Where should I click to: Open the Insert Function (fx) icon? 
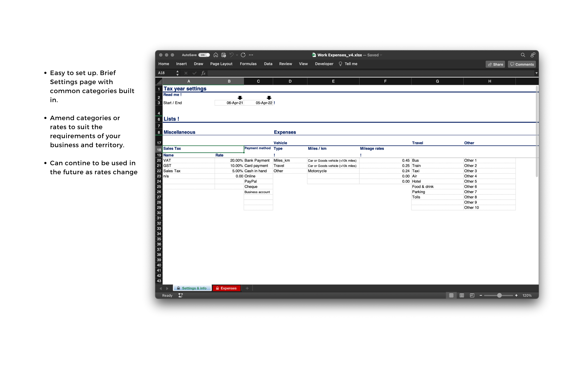coord(203,73)
